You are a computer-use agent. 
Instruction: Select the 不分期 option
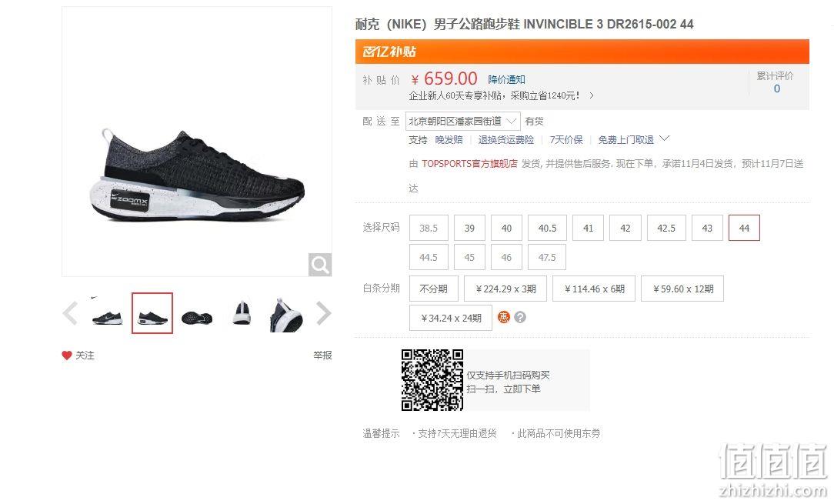pyautogui.click(x=433, y=289)
